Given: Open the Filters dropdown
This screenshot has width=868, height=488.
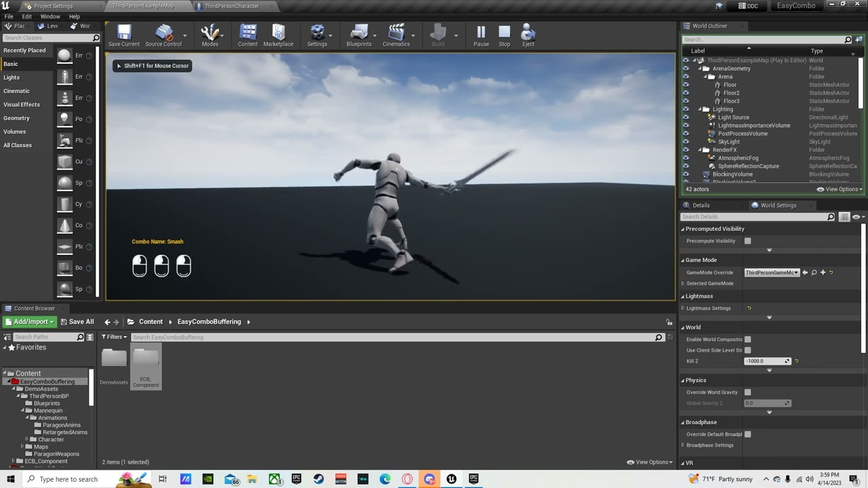Looking at the screenshot, I should [114, 337].
